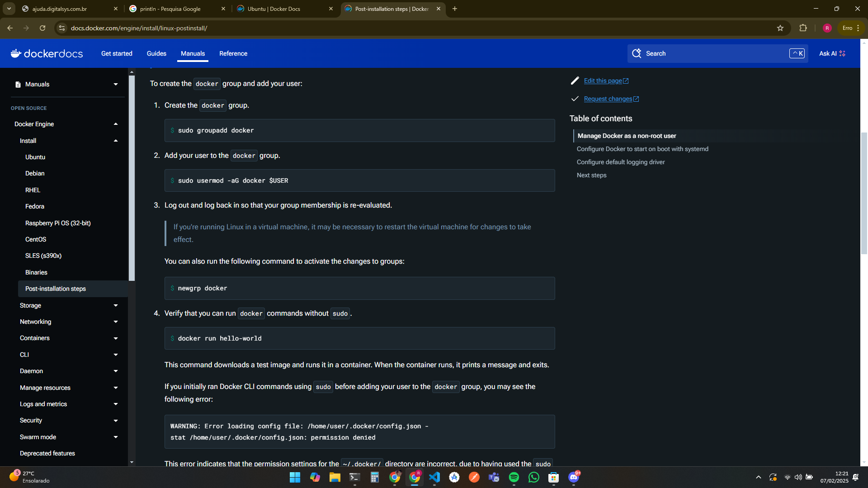Viewport: 868px width, 488px height.
Task: Bookmark this page with the star icon
Action: 780,28
